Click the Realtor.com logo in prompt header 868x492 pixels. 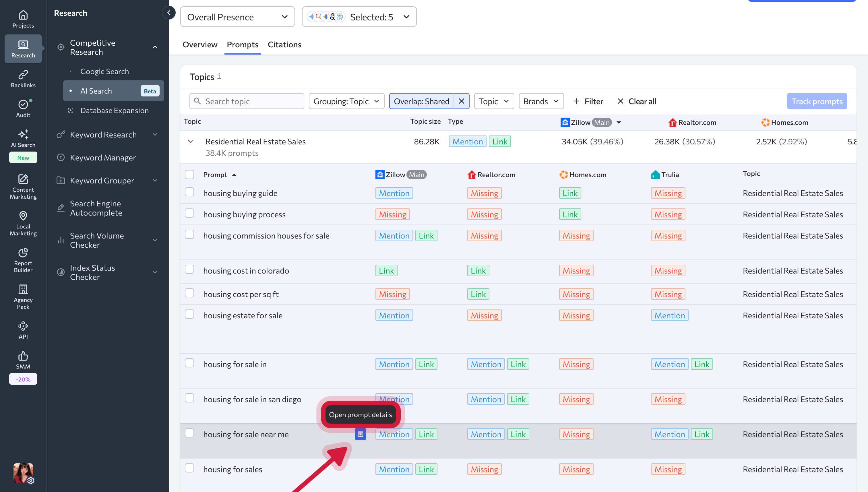coord(472,175)
